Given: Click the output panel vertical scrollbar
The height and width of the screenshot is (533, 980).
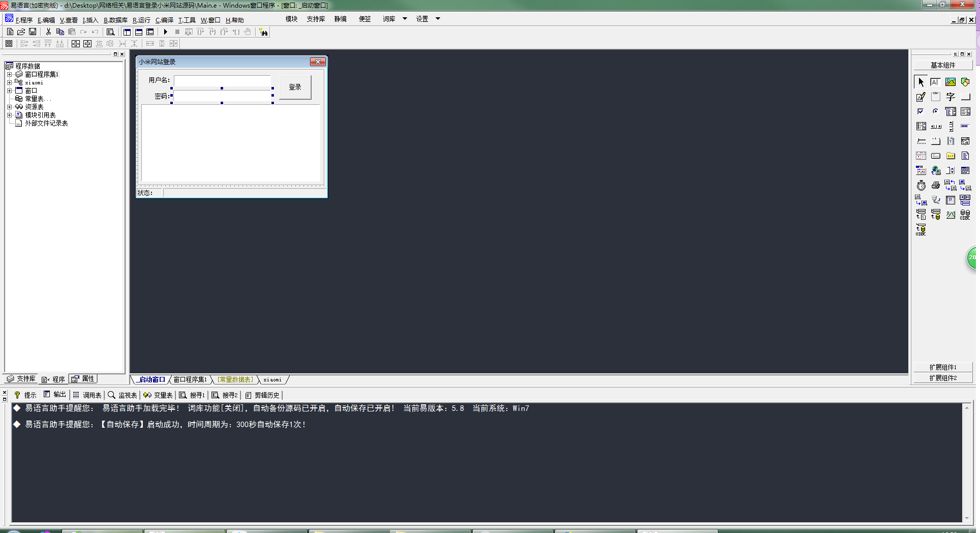Looking at the screenshot, I should 966,463.
